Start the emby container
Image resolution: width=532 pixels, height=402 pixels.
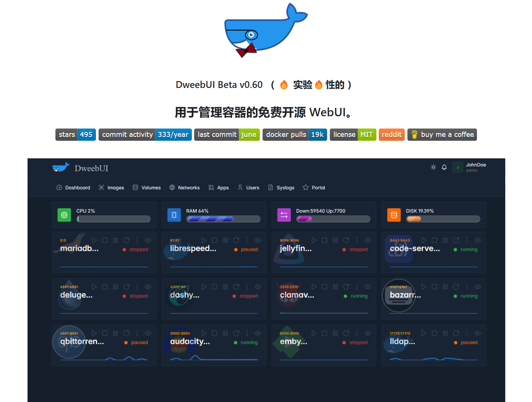point(314,333)
